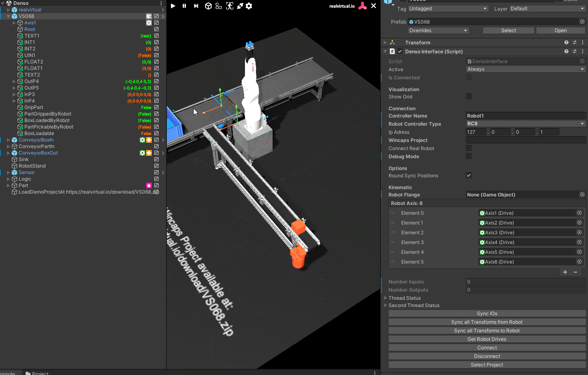The height and width of the screenshot is (375, 588).
Task: Click the plus icon to add Robot Axis element
Action: 565,272
